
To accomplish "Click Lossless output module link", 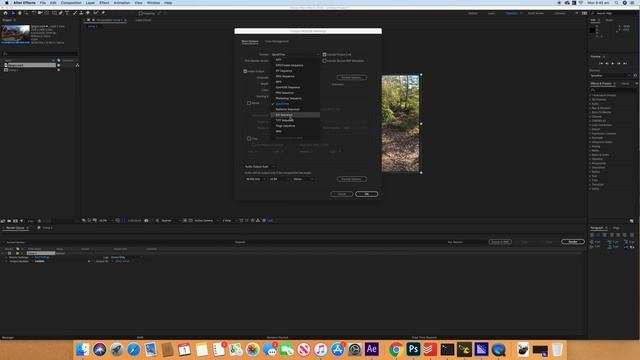I will (x=40, y=261).
